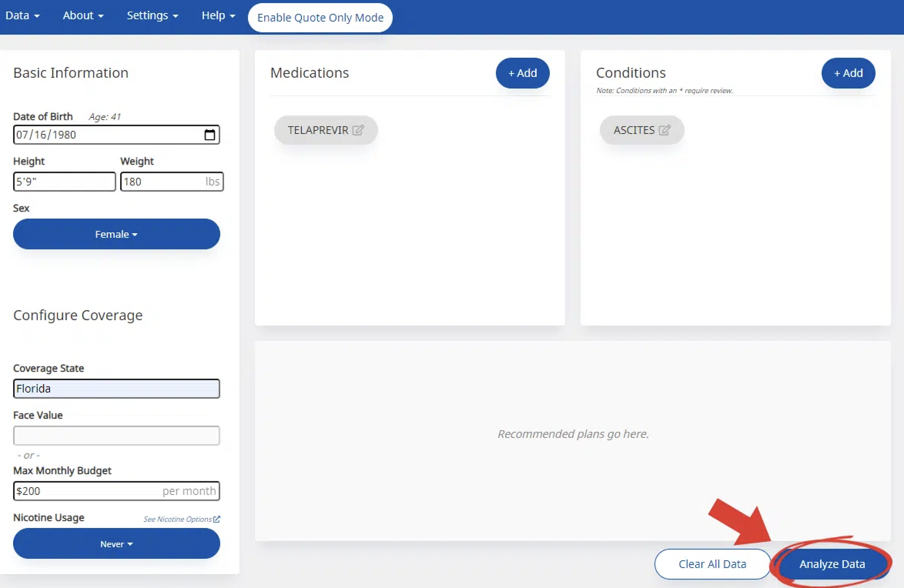Click the calendar icon in Date of Birth
This screenshot has width=904, height=588.
coord(209,135)
